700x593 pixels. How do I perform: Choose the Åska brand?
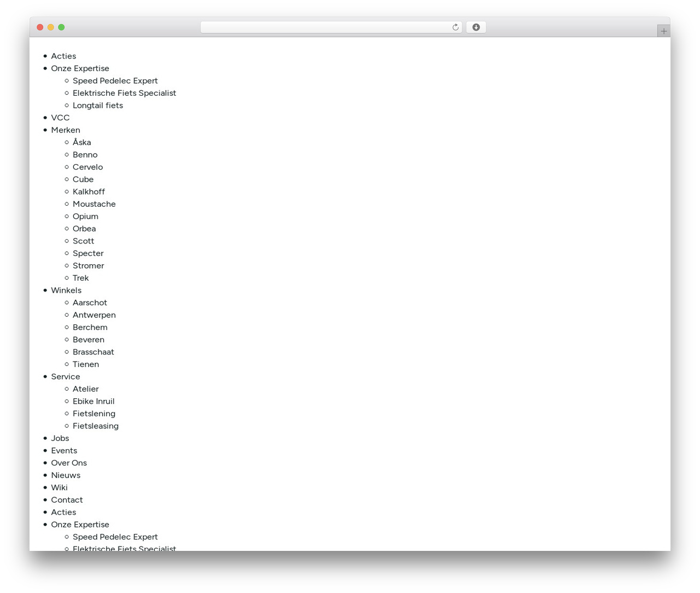(82, 142)
